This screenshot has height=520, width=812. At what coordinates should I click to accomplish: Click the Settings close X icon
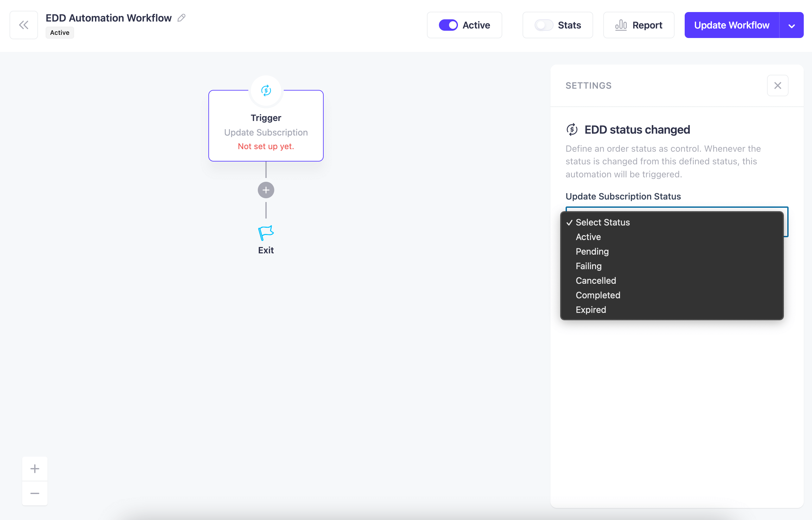[778, 85]
